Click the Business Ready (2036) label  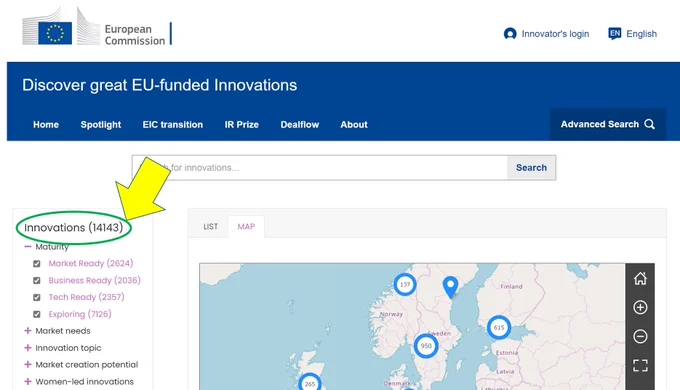point(95,280)
